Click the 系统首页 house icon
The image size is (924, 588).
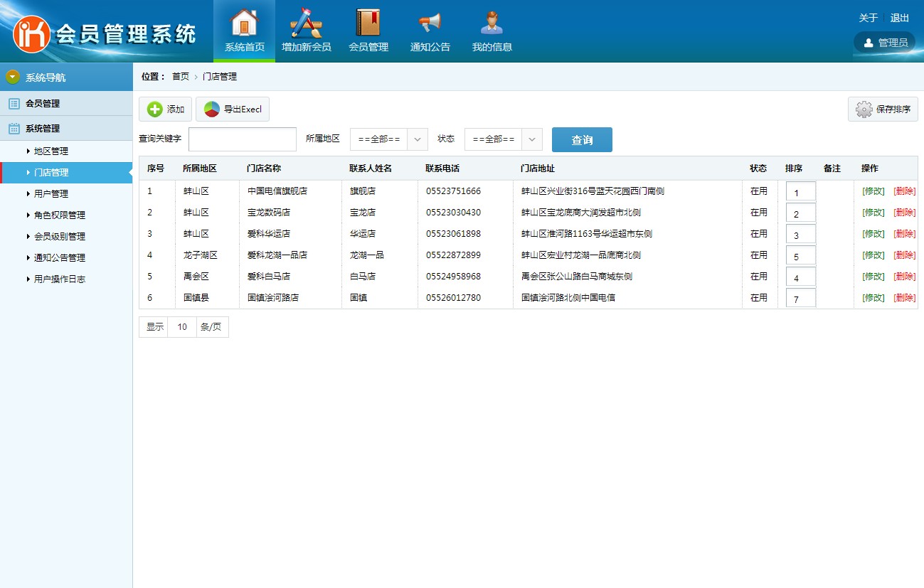pos(244,23)
